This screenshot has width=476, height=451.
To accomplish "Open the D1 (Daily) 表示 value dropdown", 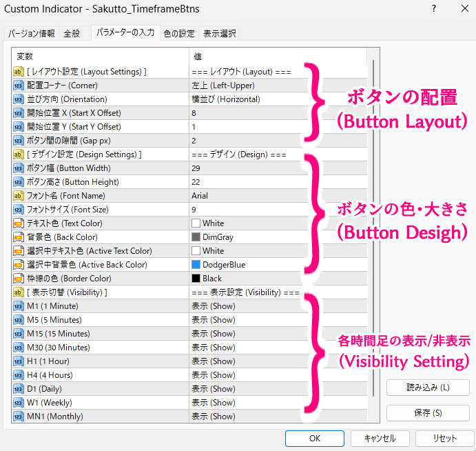I will coord(214,389).
